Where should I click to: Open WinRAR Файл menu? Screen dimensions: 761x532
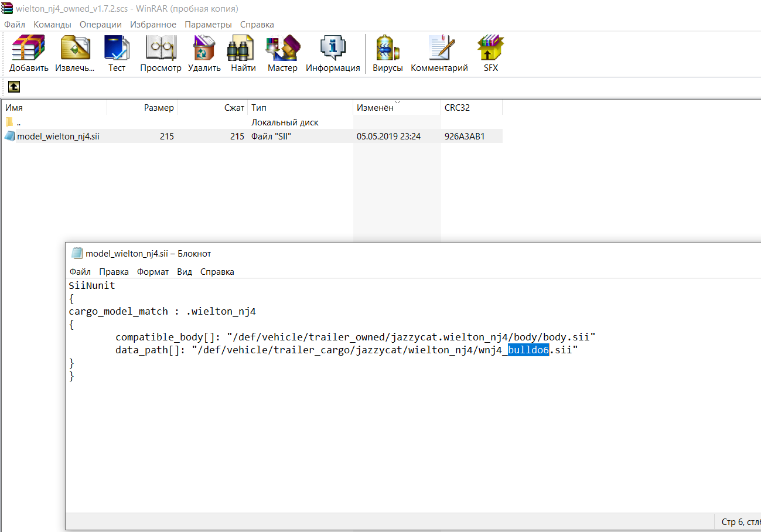(x=15, y=25)
